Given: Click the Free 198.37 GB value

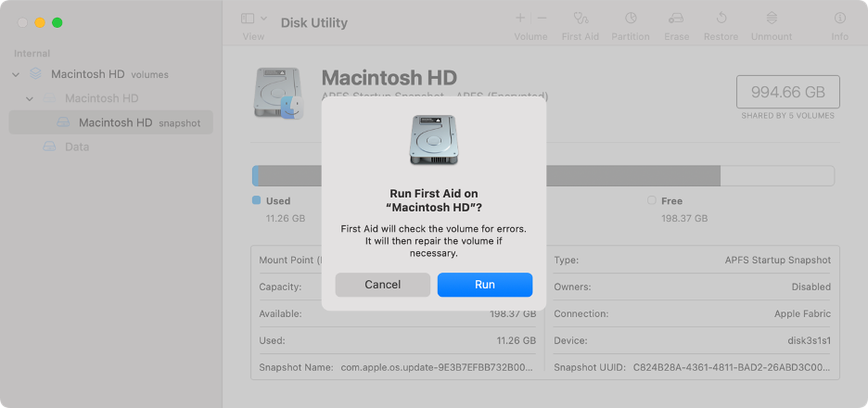Looking at the screenshot, I should coord(684,219).
